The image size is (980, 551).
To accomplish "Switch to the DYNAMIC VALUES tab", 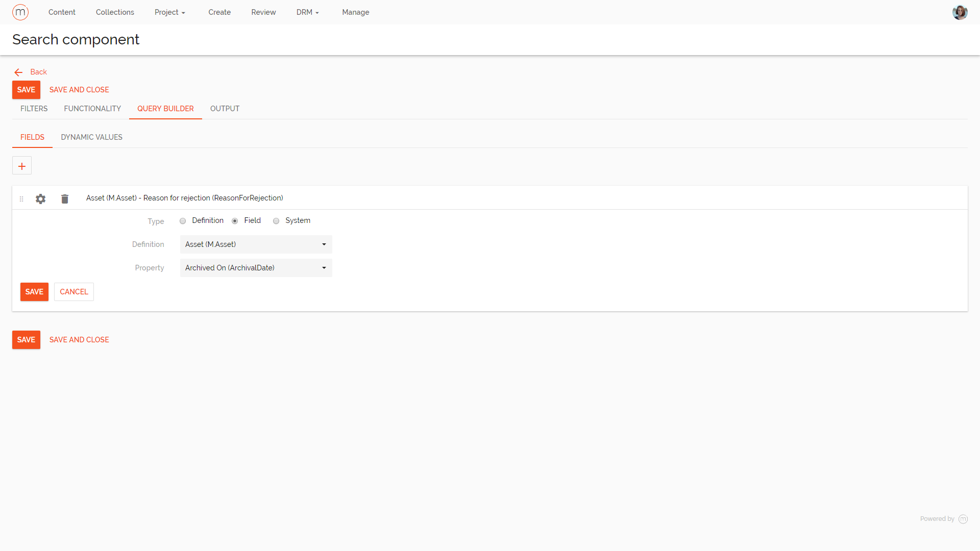I will (x=91, y=137).
